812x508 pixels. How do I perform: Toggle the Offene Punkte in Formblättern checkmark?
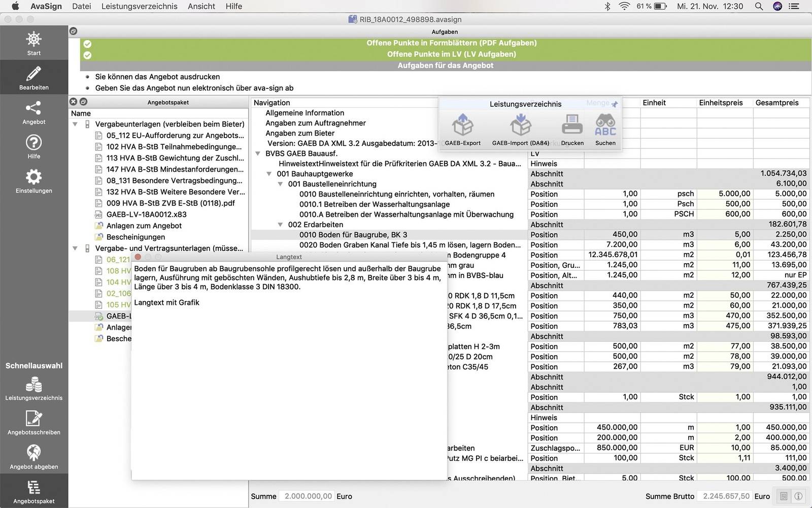pyautogui.click(x=87, y=44)
